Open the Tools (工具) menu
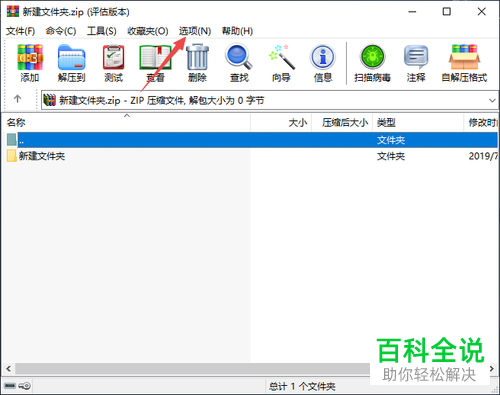The image size is (500, 395). (102, 31)
